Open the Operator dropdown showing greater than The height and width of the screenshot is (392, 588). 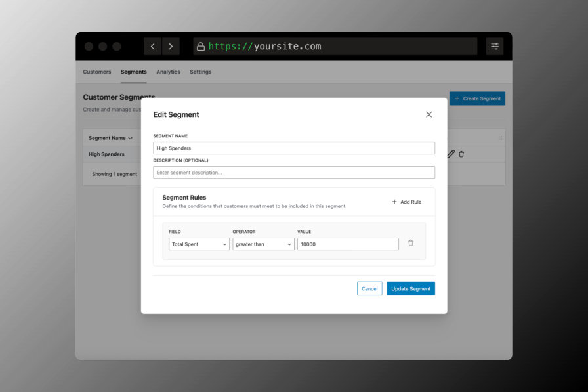tap(263, 244)
